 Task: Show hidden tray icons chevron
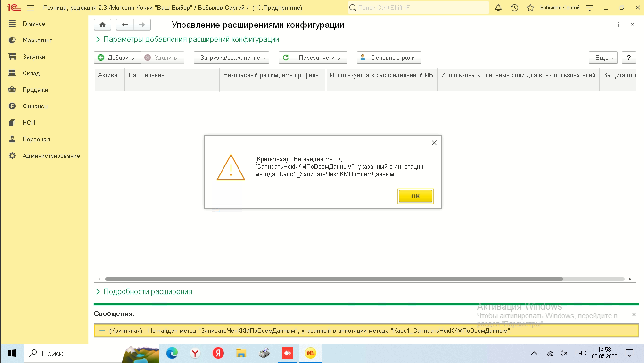point(534,353)
